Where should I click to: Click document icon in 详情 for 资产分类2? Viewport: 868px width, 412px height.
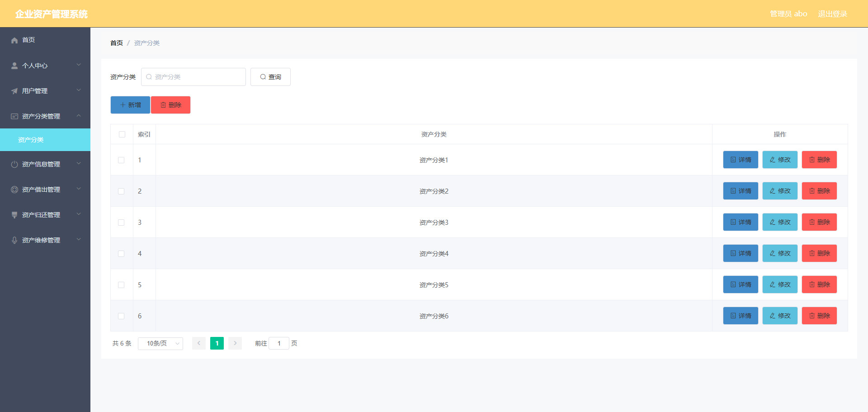coord(733,191)
